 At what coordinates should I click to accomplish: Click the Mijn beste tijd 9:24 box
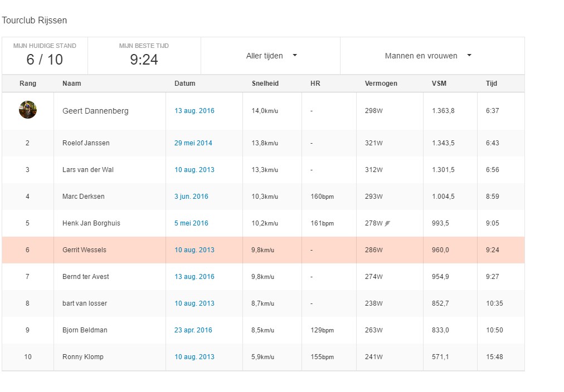point(144,56)
